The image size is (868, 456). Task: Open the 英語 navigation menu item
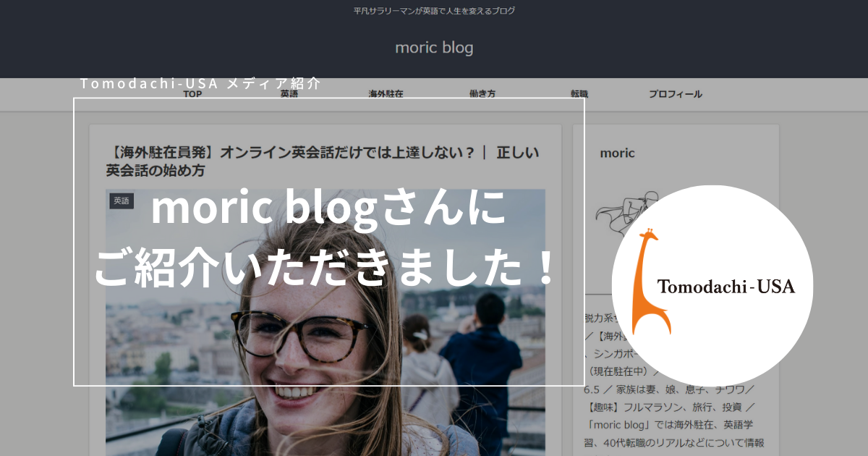coord(289,94)
